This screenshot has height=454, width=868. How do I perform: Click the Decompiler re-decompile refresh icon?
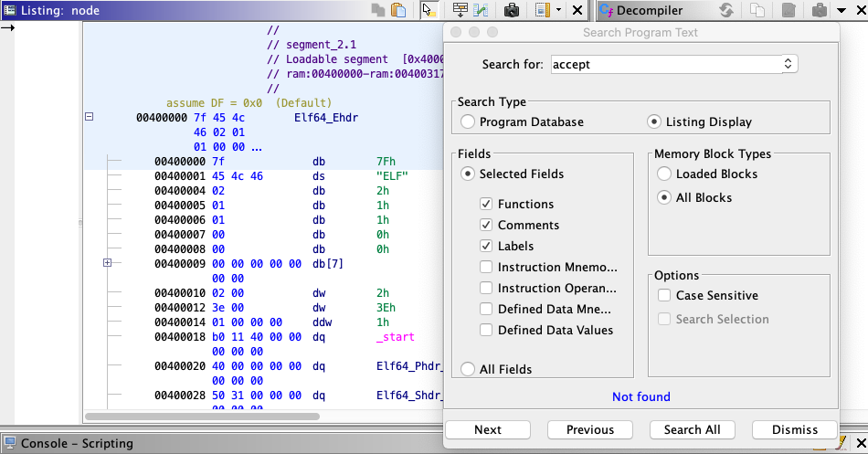point(726,10)
